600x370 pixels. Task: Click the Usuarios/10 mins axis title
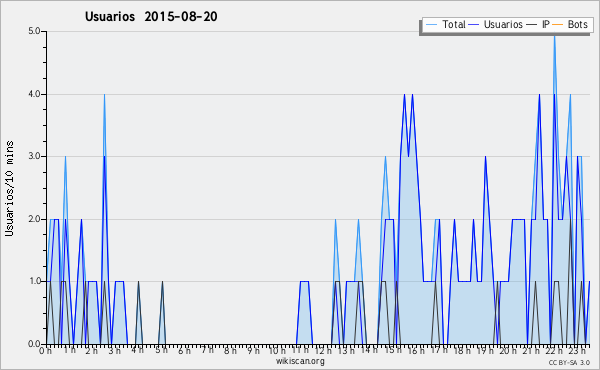[x=9, y=188]
